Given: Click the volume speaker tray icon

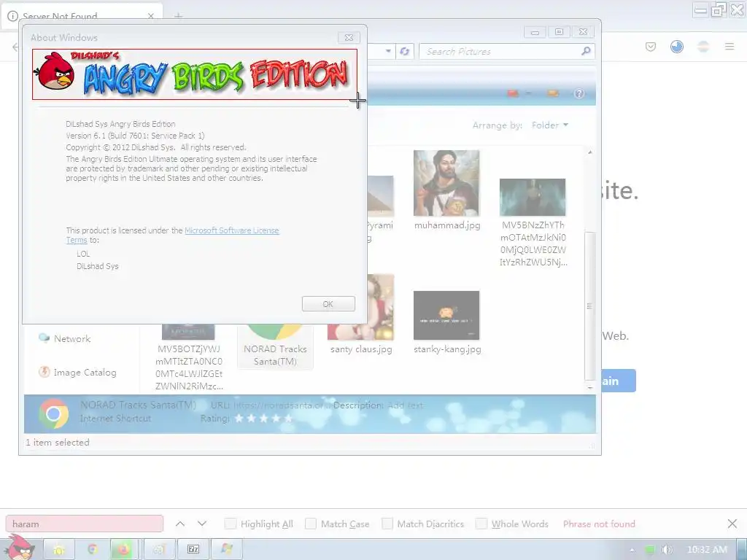Looking at the screenshot, I should click(667, 550).
